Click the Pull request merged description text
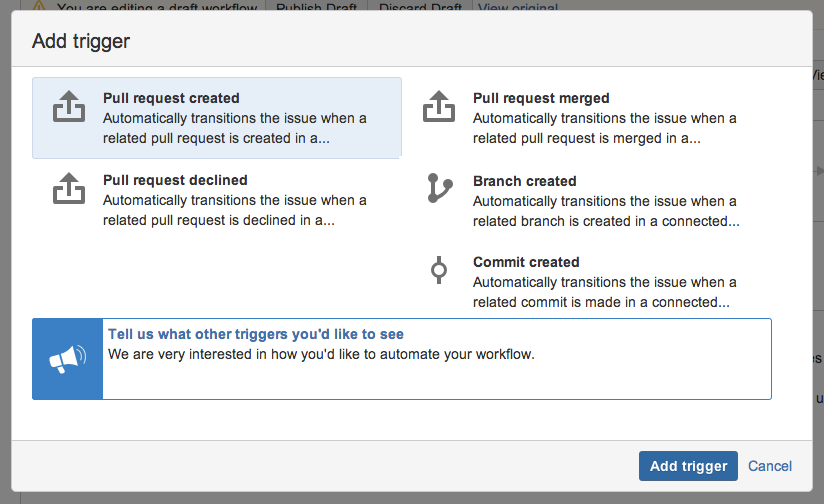 coord(604,128)
